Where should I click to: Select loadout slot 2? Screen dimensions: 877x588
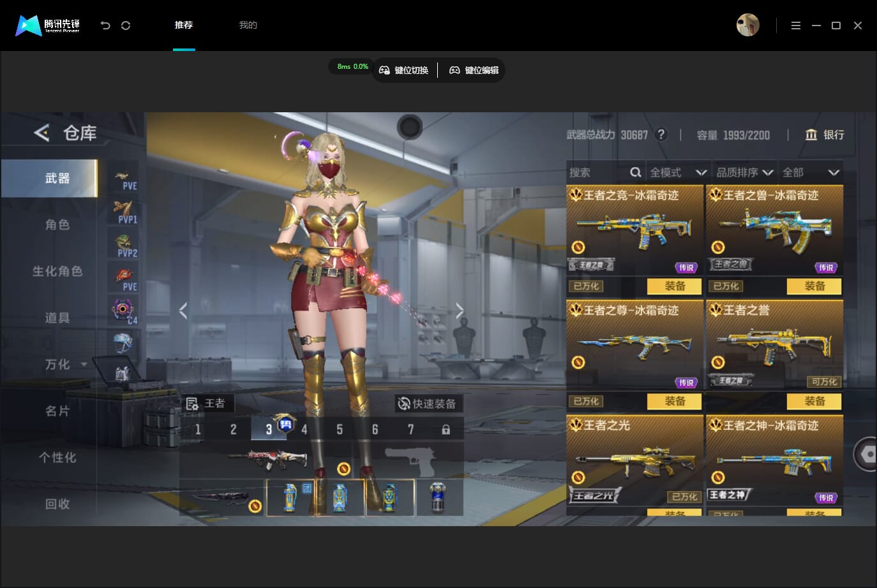[x=233, y=429]
